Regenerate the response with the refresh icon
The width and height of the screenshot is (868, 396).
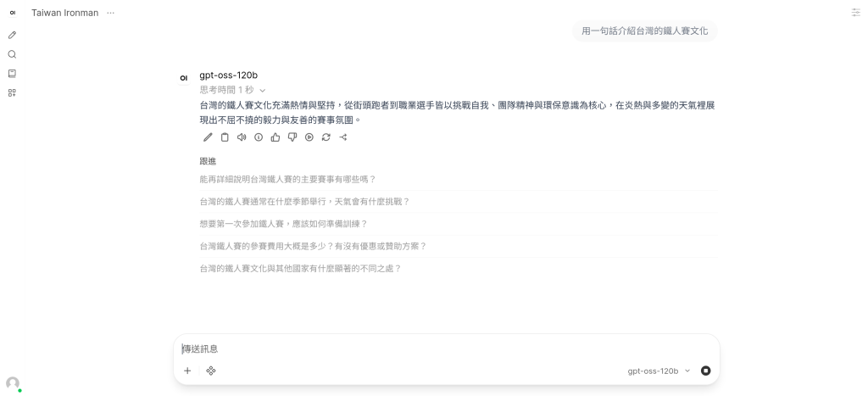326,137
